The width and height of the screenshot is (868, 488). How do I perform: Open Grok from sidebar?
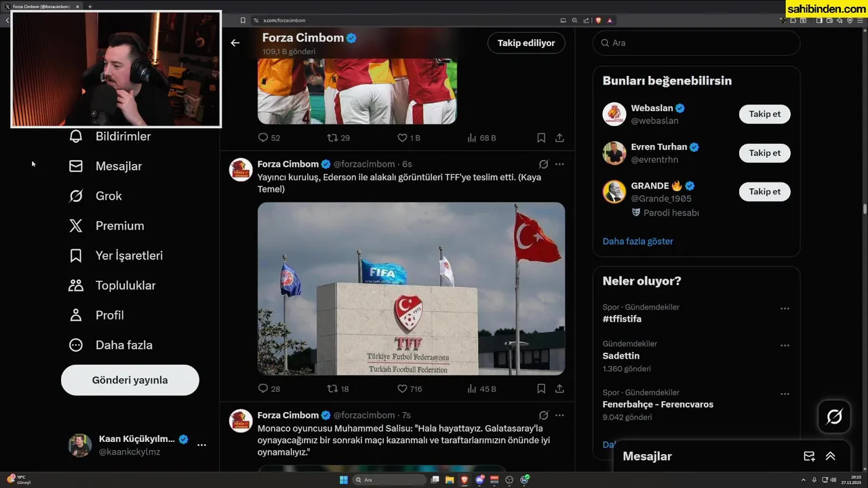point(95,196)
